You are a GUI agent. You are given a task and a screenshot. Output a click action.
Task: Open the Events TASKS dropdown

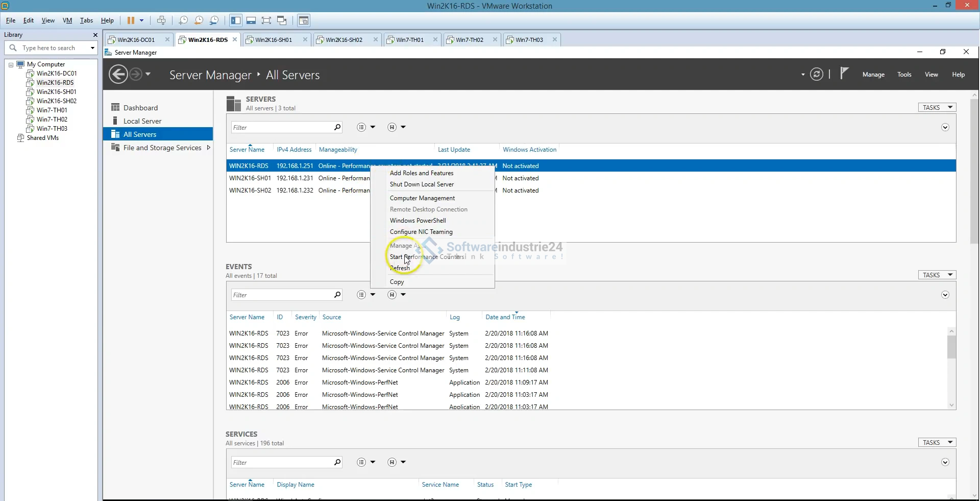click(937, 275)
